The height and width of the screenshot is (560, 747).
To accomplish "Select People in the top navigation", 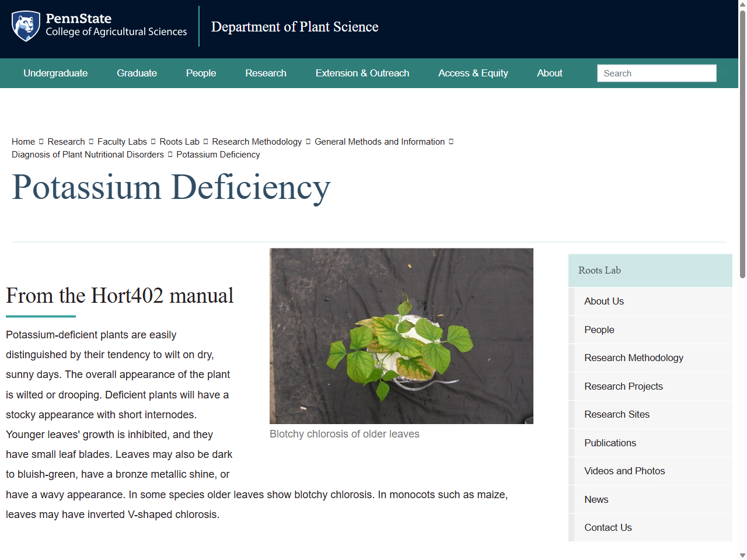I will [x=201, y=73].
